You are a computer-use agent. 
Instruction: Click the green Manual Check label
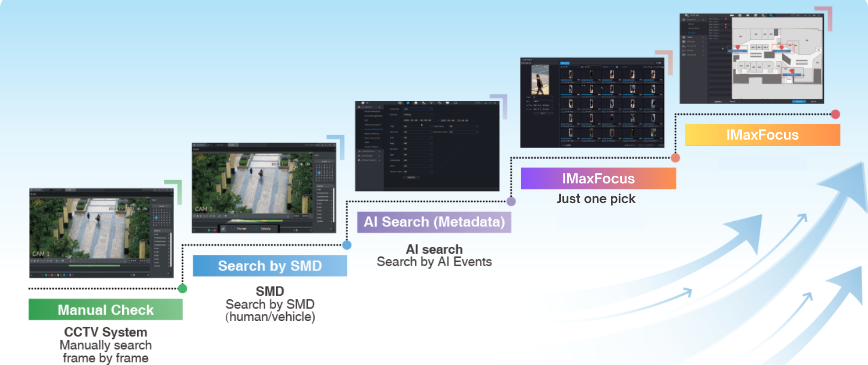tap(106, 310)
